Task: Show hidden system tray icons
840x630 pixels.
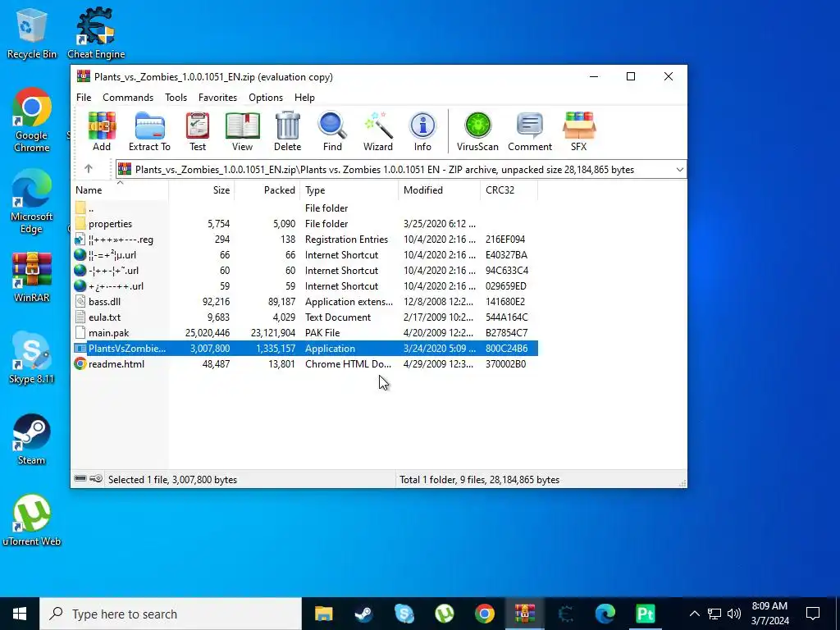Action: (x=694, y=614)
